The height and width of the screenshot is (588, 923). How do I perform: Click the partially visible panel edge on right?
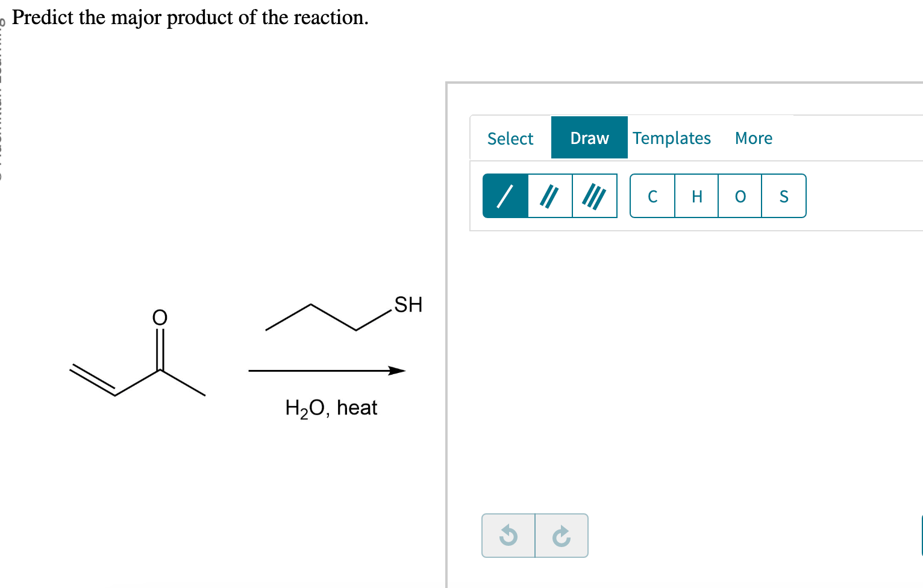921,535
